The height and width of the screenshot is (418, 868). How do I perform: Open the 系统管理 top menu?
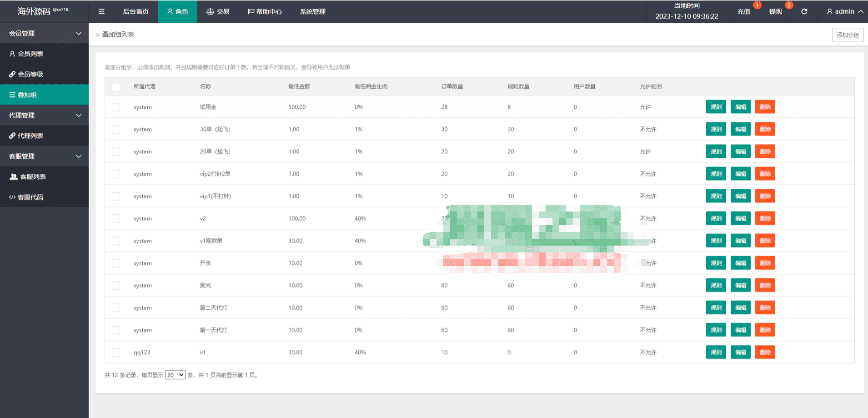(312, 11)
